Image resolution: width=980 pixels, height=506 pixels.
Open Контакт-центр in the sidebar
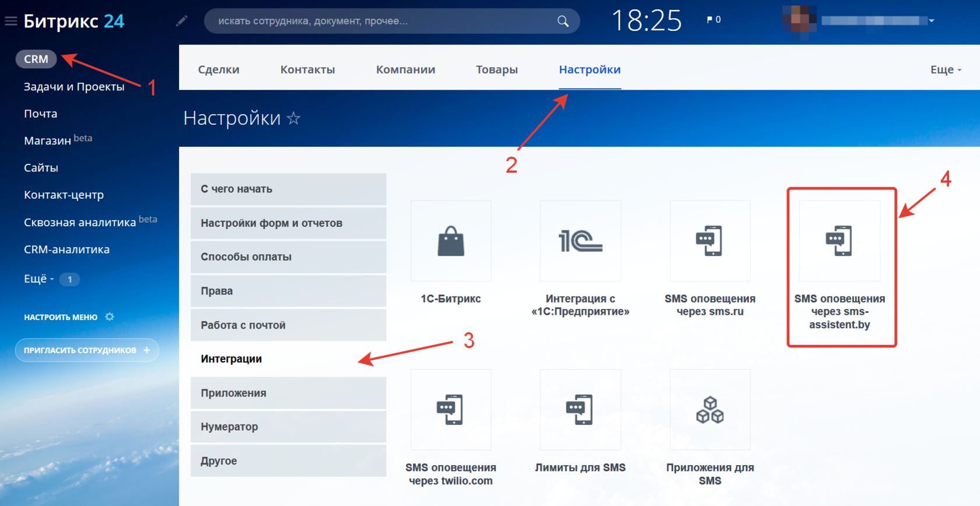point(64,195)
